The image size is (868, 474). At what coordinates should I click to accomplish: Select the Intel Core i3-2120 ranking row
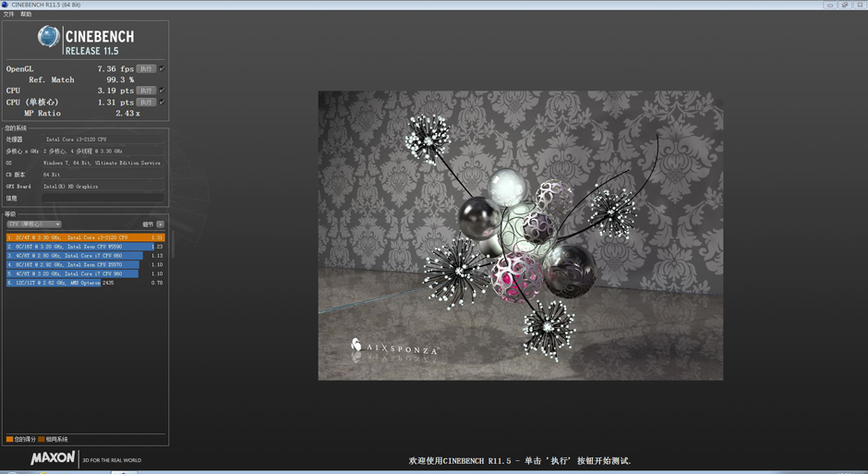[85, 237]
